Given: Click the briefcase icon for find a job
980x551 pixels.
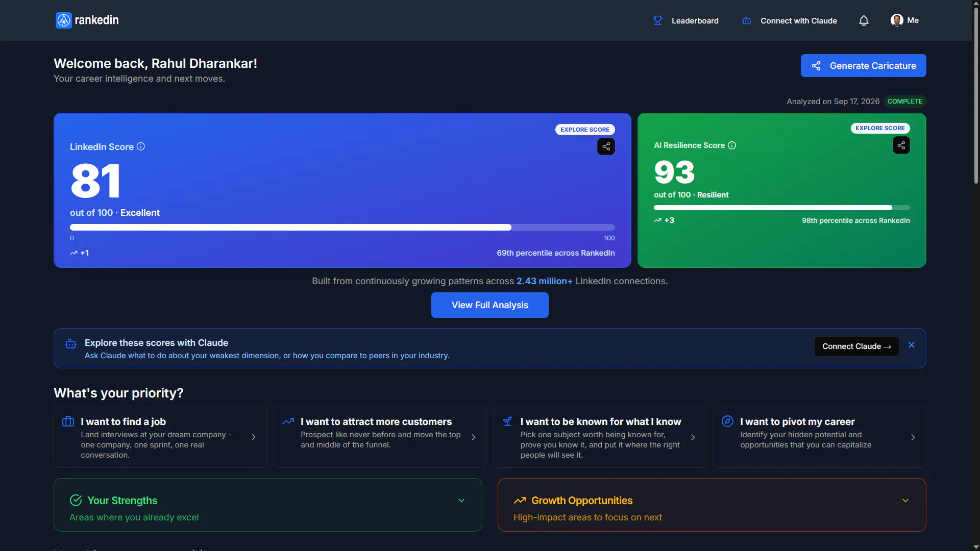Looking at the screenshot, I should click(x=68, y=421).
